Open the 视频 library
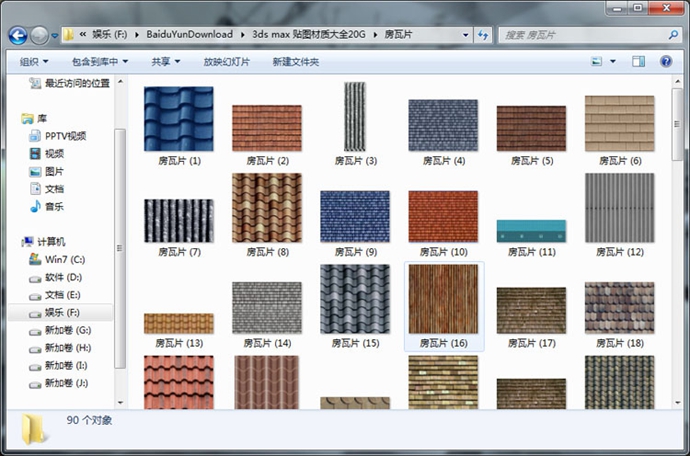Viewport: 690px width, 456px height. point(47,154)
